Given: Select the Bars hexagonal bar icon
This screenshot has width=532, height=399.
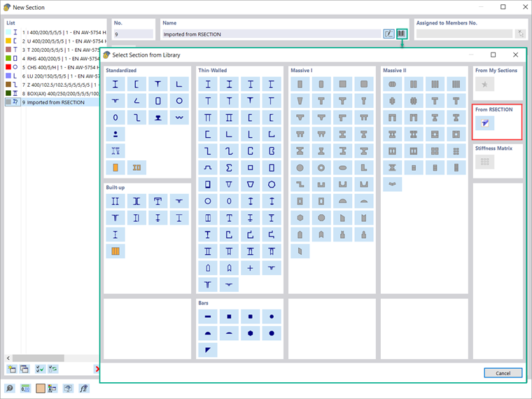Looking at the screenshot, I should [x=250, y=333].
